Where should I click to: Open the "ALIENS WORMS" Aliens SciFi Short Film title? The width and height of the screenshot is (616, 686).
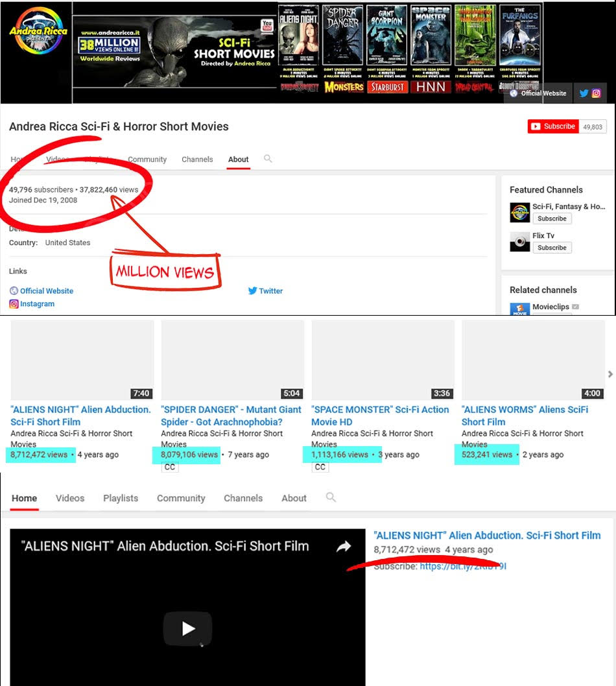point(525,416)
